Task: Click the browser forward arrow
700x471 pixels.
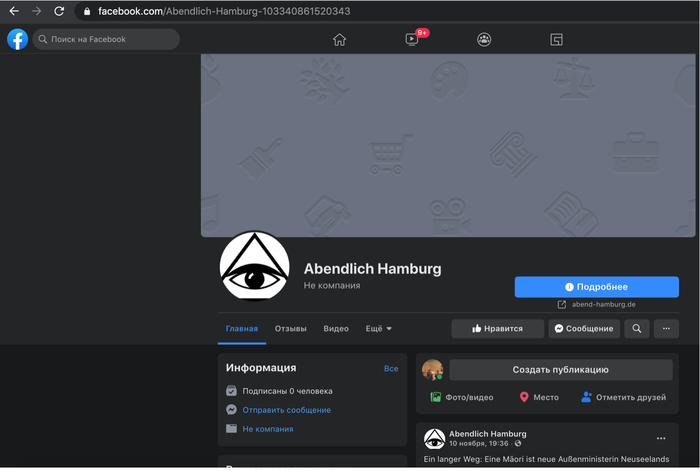Action: pyautogui.click(x=37, y=11)
